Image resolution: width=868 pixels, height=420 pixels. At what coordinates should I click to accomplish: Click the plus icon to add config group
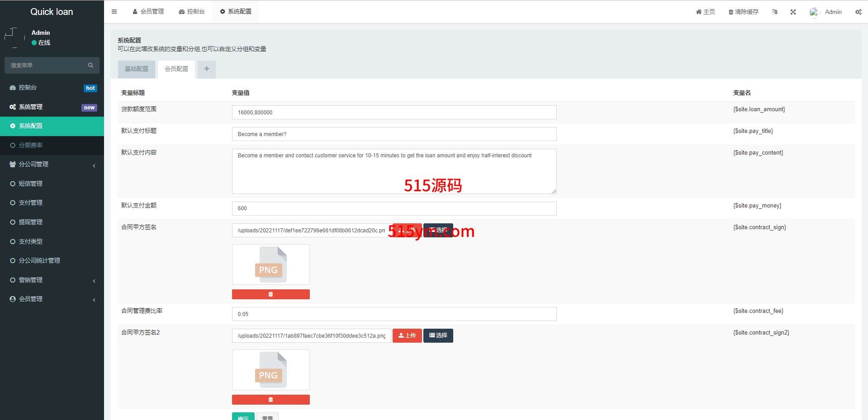[x=207, y=69]
